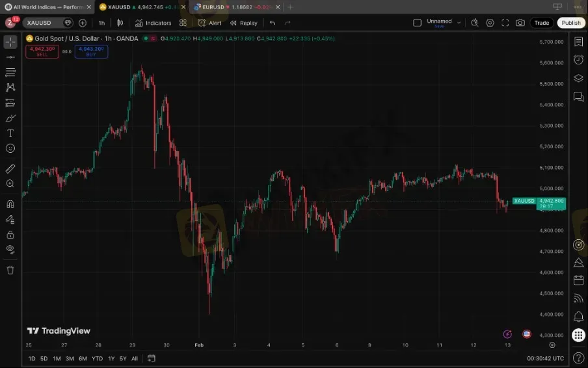The width and height of the screenshot is (588, 368).
Task: Open the Unnamed layout dropdown arrow
Action: pos(459,23)
